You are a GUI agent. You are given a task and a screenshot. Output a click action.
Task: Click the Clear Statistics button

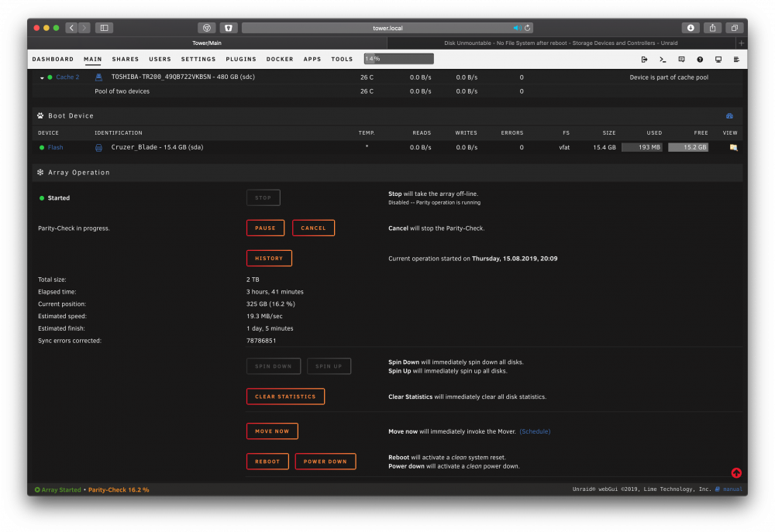(x=285, y=396)
